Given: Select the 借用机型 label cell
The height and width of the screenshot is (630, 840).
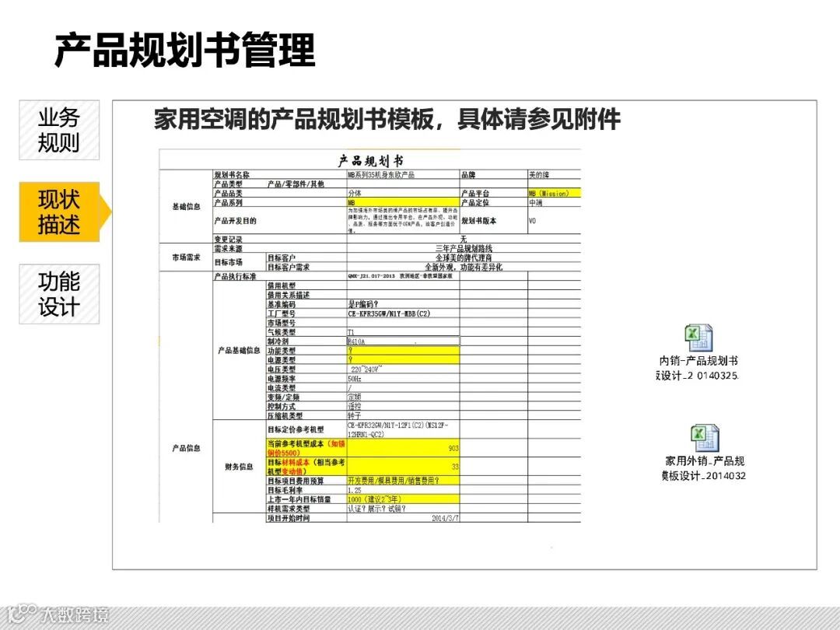Looking at the screenshot, I should coord(306,285).
